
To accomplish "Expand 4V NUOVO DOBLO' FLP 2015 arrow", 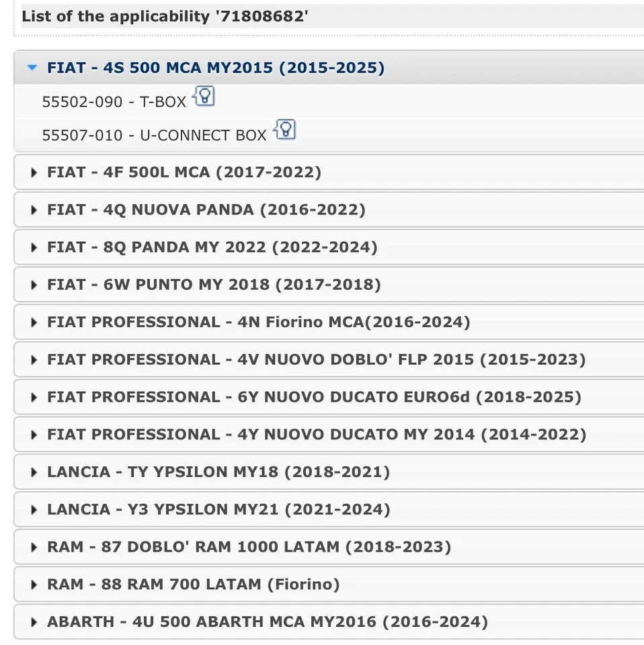I will point(34,360).
